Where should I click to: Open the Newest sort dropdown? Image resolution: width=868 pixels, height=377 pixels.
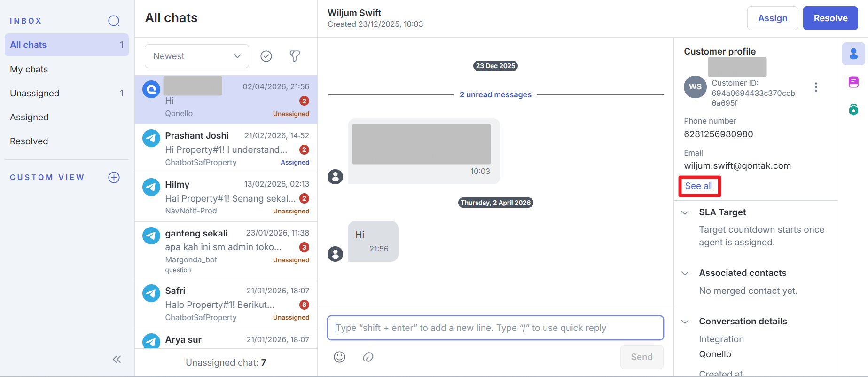pos(196,56)
